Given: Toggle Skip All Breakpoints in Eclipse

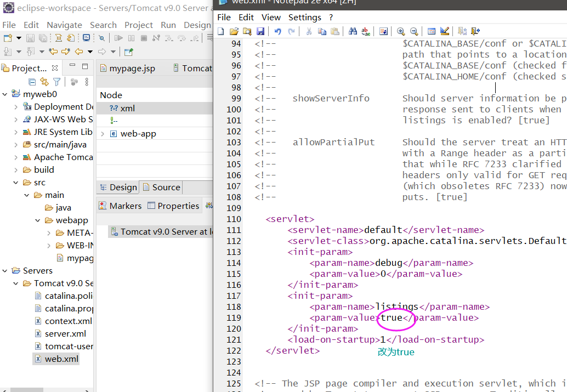Looking at the screenshot, I should pos(102,38).
